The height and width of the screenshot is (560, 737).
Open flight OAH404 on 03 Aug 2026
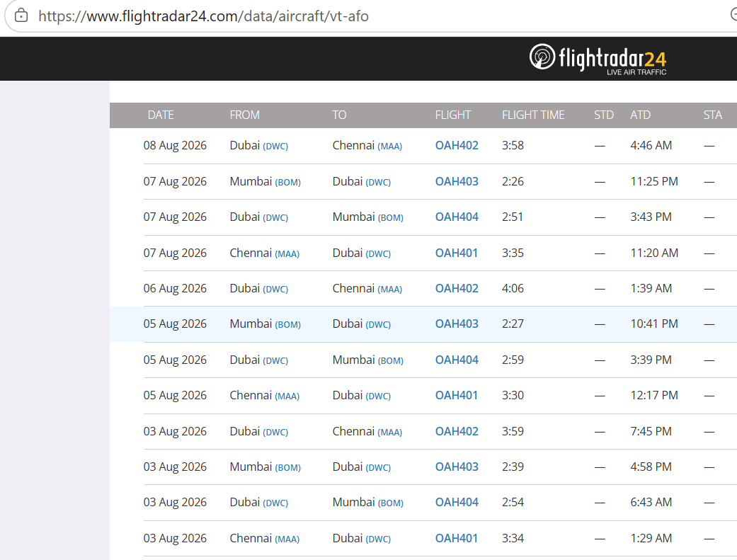(x=457, y=502)
